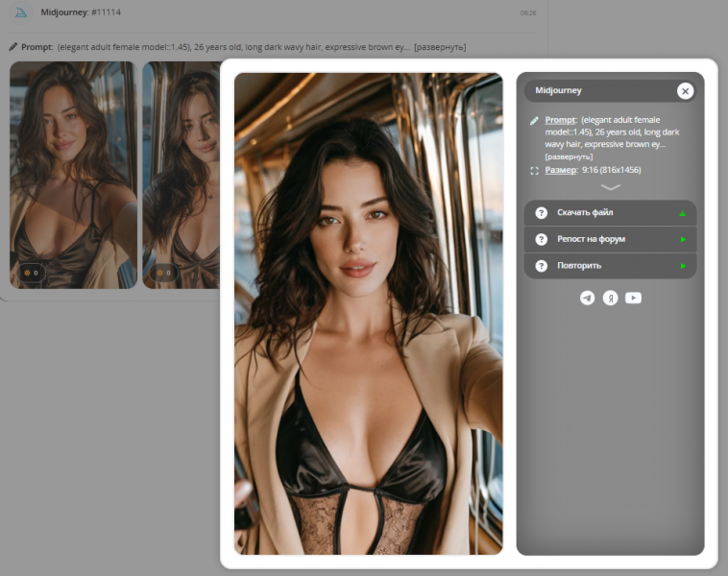Viewport: 728px width, 576px height.
Task: Close the Midjourney detail panel
Action: pos(686,91)
